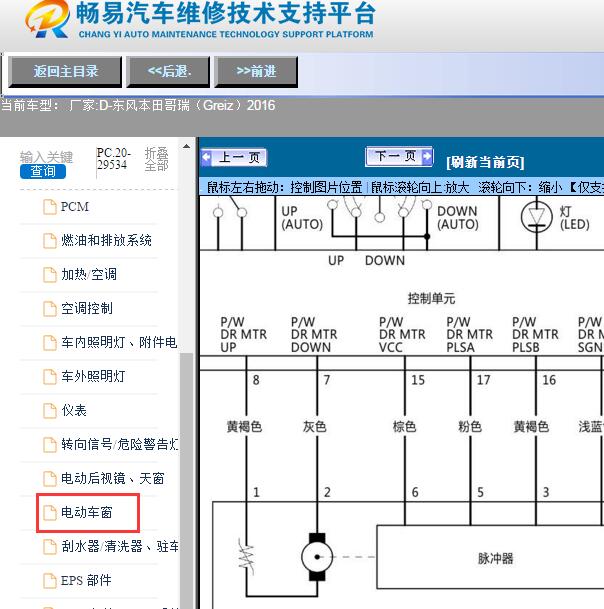Click the document icon beside 电动车窗
This screenshot has height=609, width=604.
pyautogui.click(x=50, y=512)
